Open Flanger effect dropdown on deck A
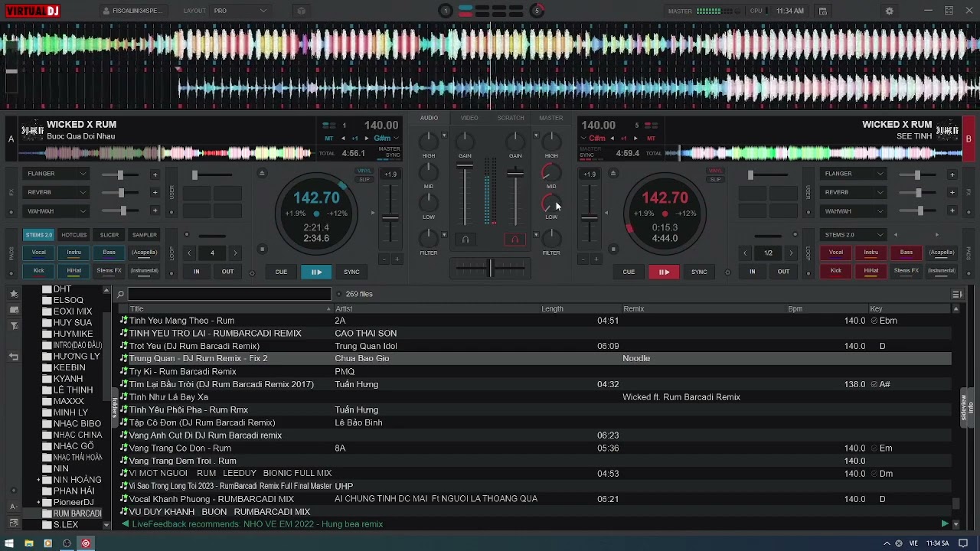The width and height of the screenshot is (980, 551). pos(56,174)
